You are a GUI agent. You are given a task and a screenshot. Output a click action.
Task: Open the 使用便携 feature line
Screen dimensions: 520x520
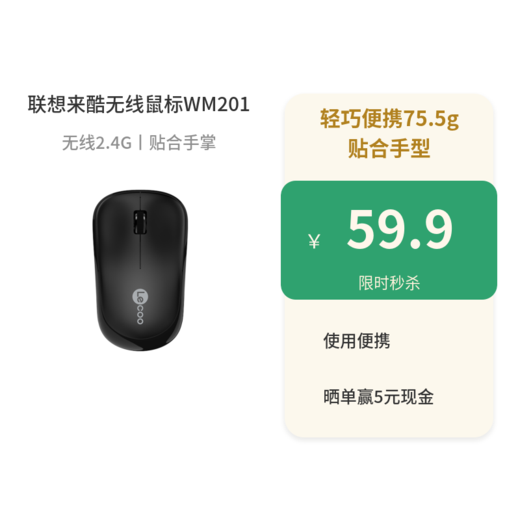point(356,341)
